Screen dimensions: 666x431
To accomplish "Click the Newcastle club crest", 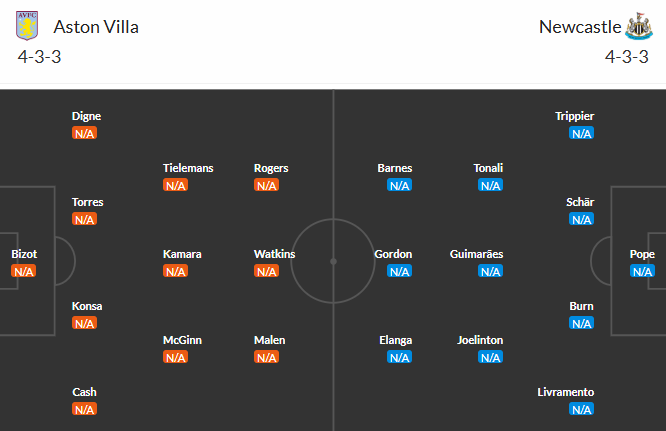I will coord(638,27).
